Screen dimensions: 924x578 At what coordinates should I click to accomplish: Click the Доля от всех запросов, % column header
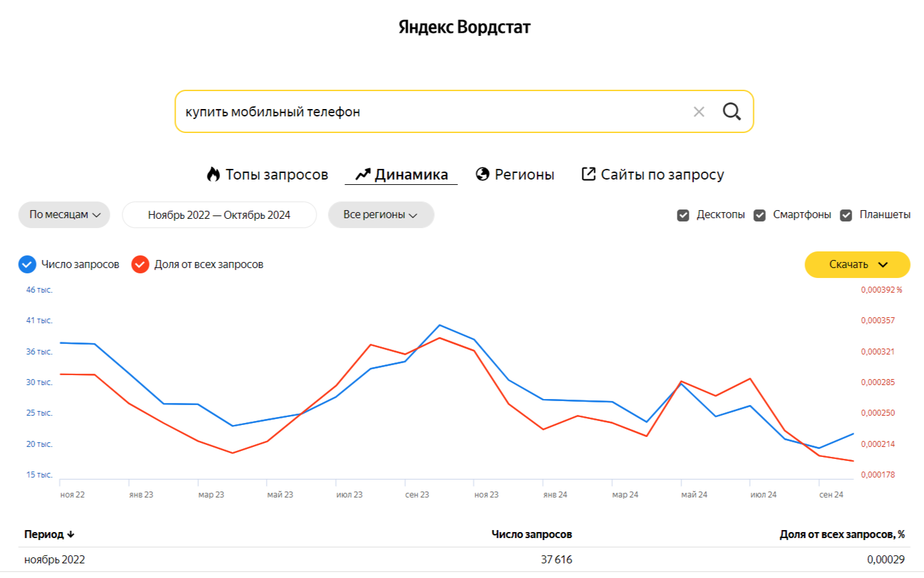842,535
